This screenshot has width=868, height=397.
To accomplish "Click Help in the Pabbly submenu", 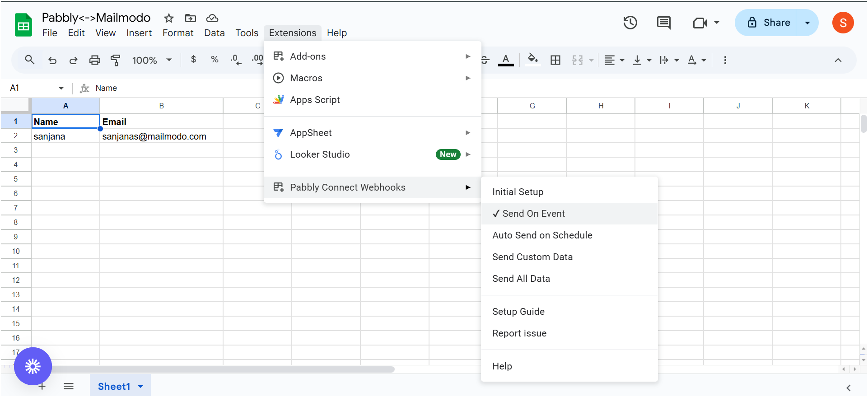I will tap(569, 366).
